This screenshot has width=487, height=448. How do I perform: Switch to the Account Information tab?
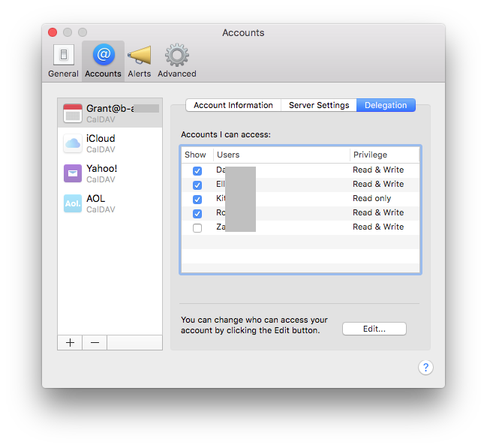[233, 105]
